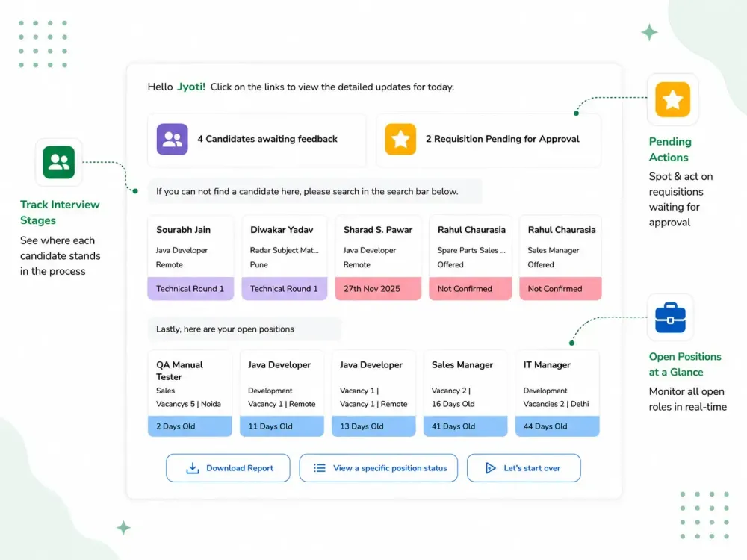Click the green Track Interview Stages people icon
The width and height of the screenshot is (747, 560).
[x=58, y=162]
